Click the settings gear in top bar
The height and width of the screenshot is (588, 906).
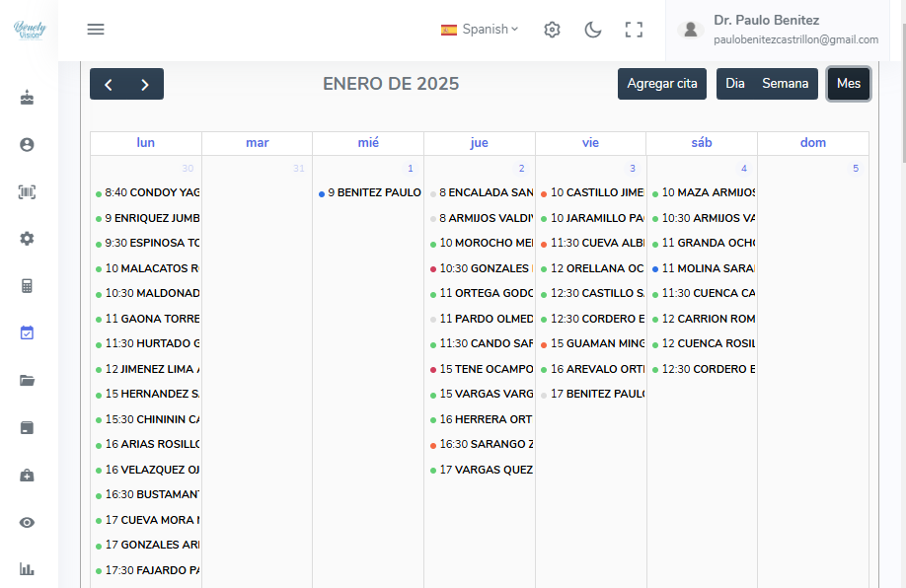pyautogui.click(x=552, y=30)
